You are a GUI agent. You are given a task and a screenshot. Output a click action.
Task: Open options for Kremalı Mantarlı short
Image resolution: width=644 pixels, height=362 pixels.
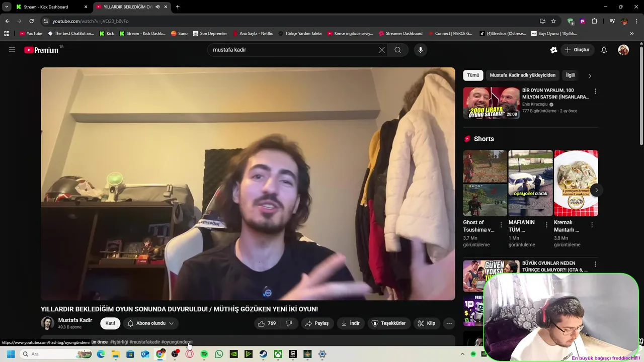[592, 225]
